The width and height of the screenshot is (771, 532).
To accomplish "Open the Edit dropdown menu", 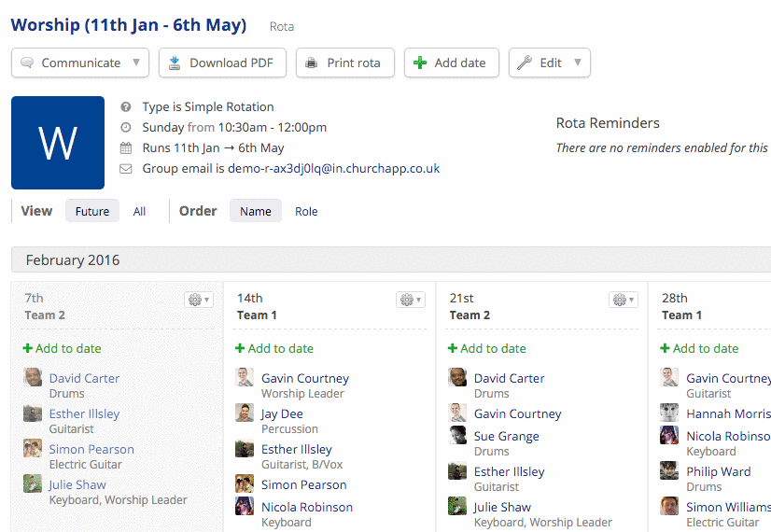I will (x=550, y=63).
